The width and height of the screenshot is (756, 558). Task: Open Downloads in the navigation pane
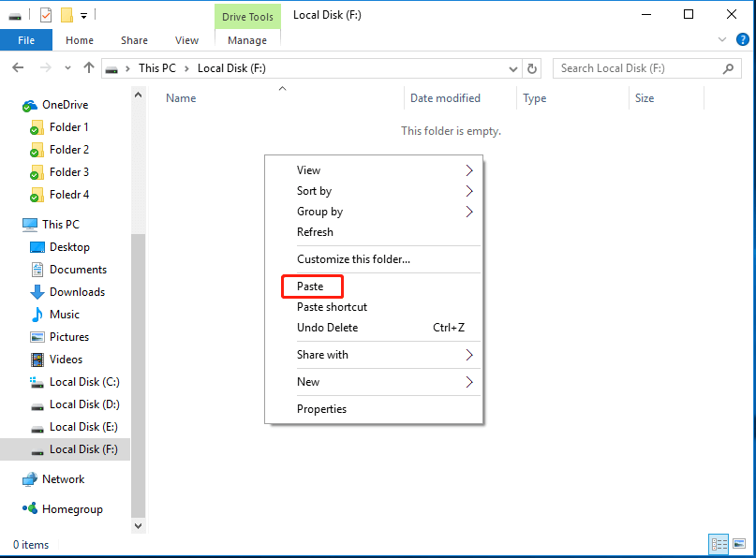click(x=77, y=292)
